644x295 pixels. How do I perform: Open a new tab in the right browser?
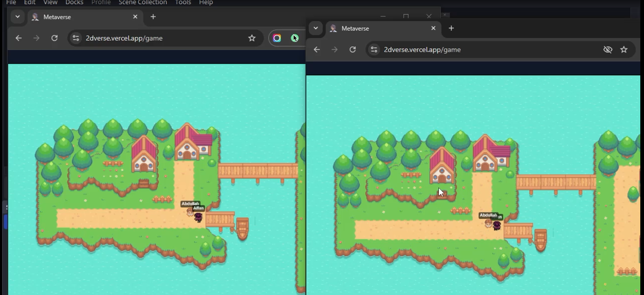(x=451, y=28)
